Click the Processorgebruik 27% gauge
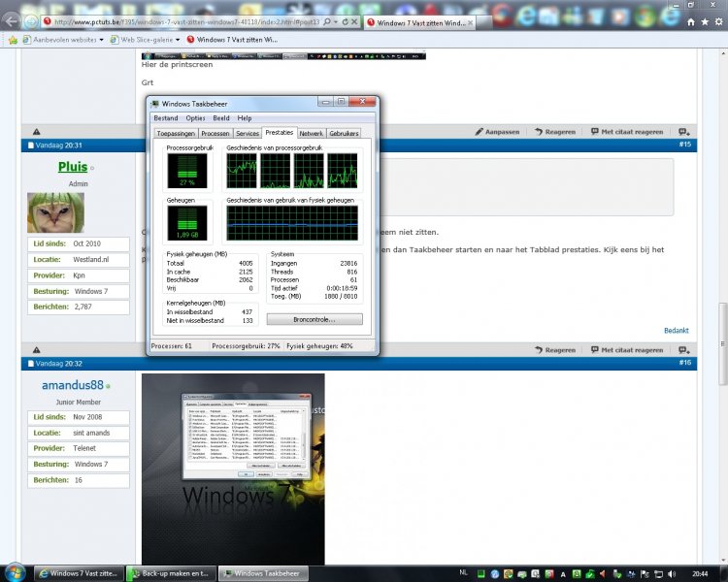This screenshot has width=728, height=582. (x=187, y=171)
